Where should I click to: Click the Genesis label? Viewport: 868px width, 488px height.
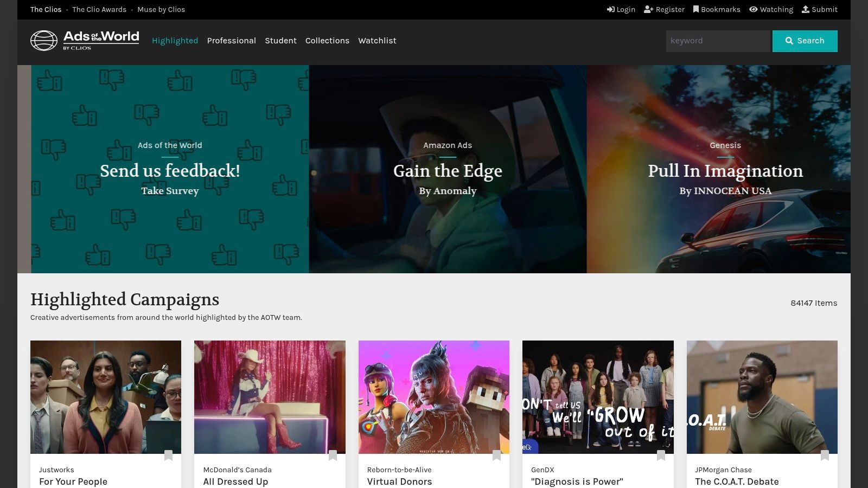click(725, 145)
